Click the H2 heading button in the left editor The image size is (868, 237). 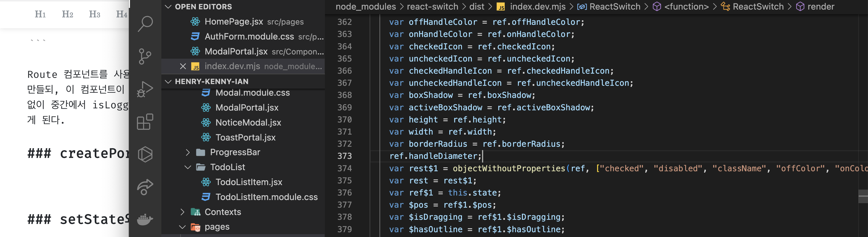click(68, 14)
